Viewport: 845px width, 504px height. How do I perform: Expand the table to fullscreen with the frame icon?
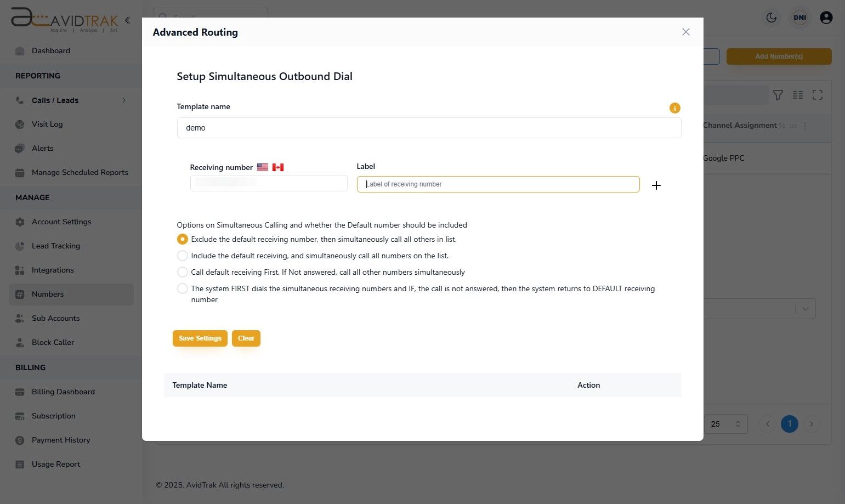click(x=818, y=95)
